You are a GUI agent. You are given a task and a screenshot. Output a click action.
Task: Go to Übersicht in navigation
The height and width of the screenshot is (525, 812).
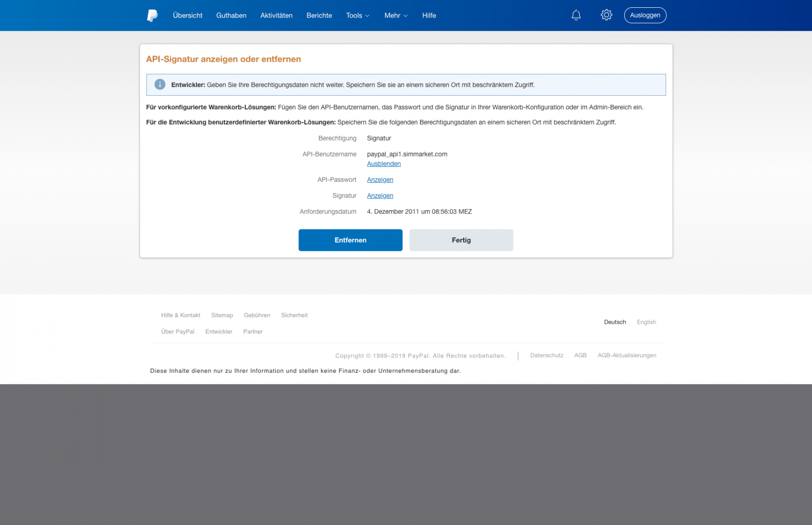click(x=187, y=16)
